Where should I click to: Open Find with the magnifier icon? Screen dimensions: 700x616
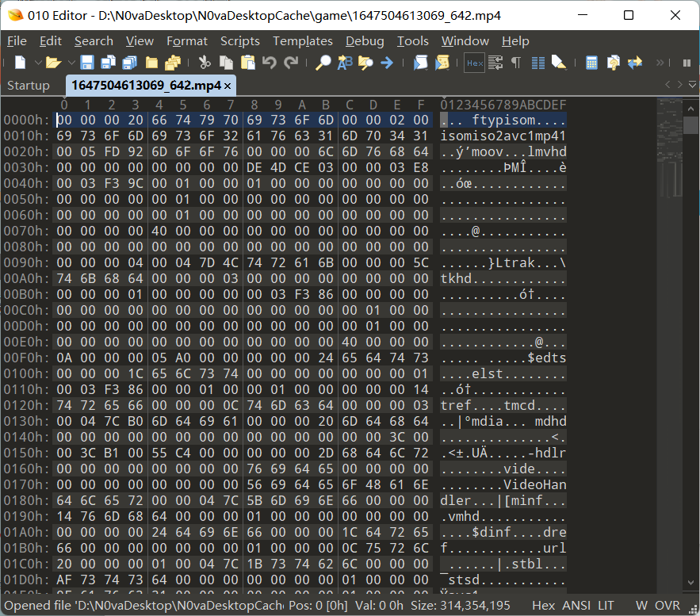point(323,63)
